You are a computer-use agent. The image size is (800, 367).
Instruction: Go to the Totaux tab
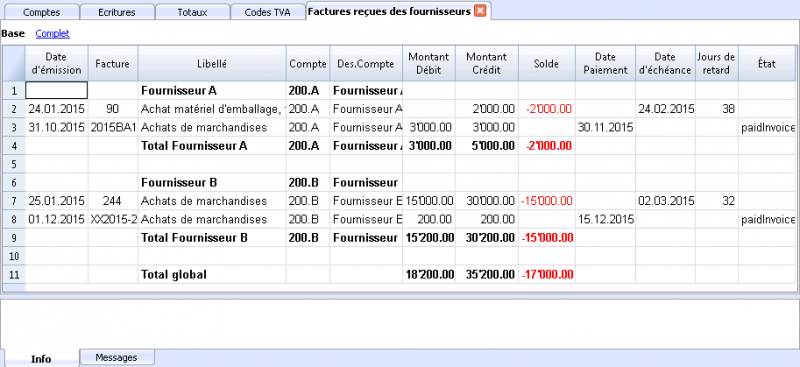192,13
